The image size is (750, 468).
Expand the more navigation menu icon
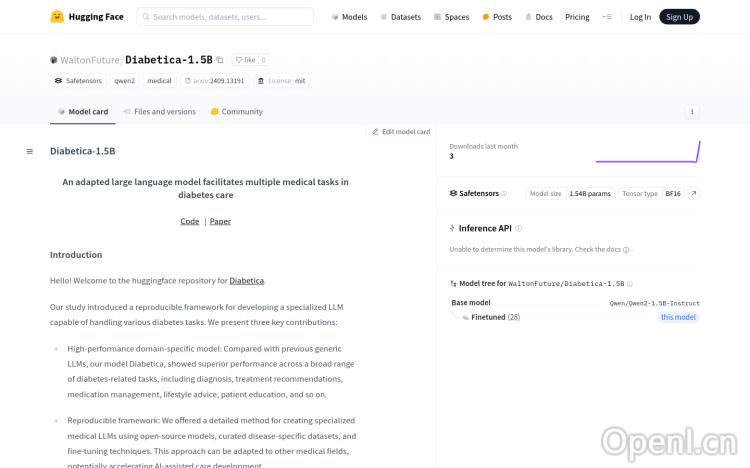pos(606,17)
